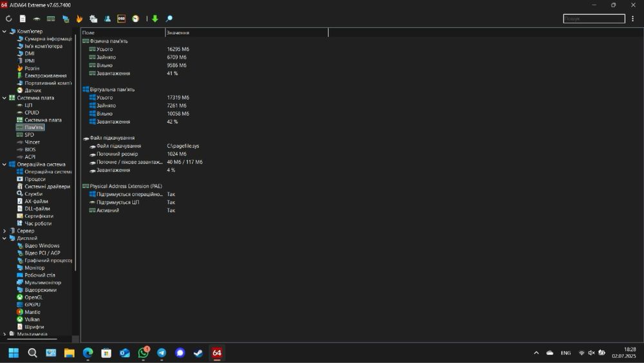Open the gauge SensorPanel toolbar icon
644x363 pixels.
(x=135, y=19)
